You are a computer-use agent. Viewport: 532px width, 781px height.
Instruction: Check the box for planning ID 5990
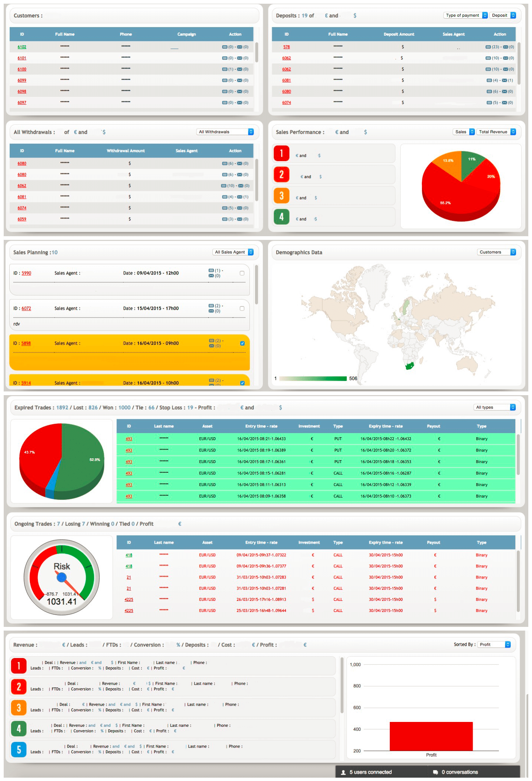[242, 273]
